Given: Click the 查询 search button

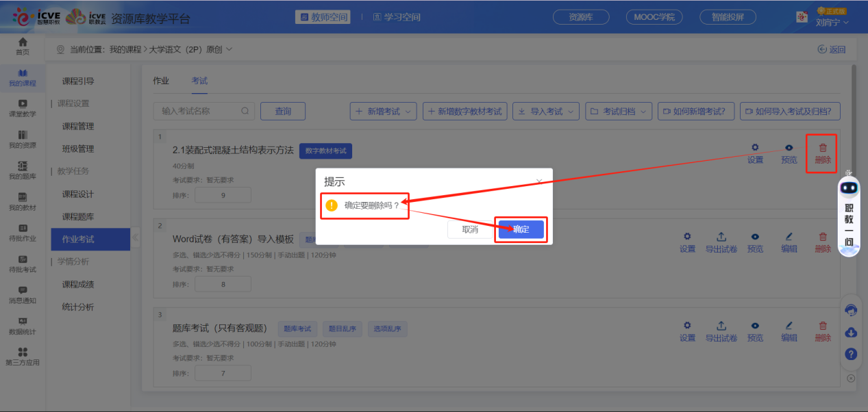Looking at the screenshot, I should pos(282,111).
